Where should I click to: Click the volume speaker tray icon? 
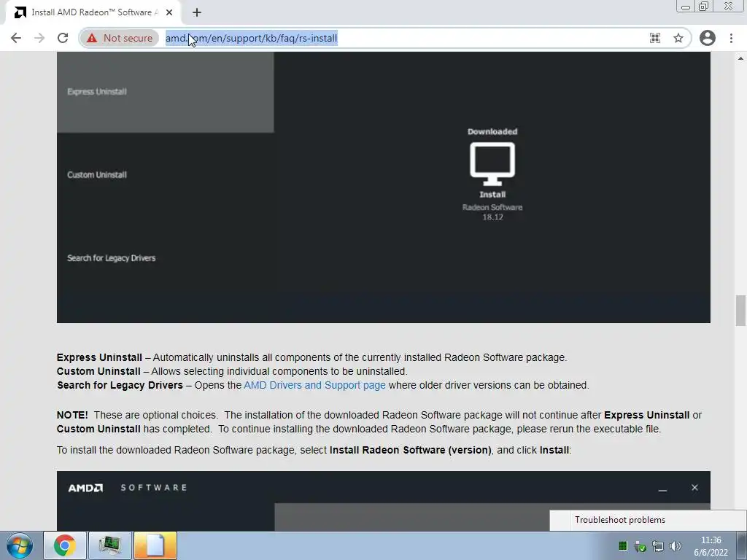click(x=675, y=546)
